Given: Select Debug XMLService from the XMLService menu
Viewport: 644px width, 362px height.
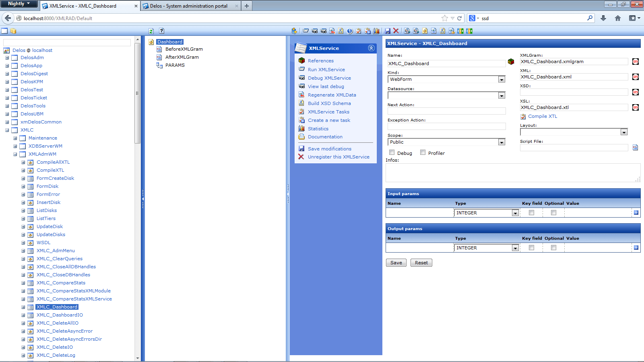Looking at the screenshot, I should [x=329, y=78].
